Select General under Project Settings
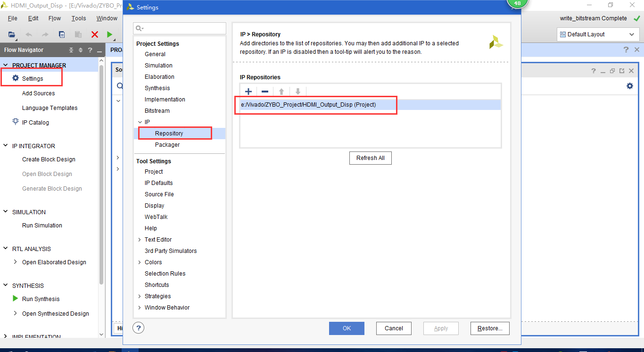The width and height of the screenshot is (644, 352). [x=155, y=54]
